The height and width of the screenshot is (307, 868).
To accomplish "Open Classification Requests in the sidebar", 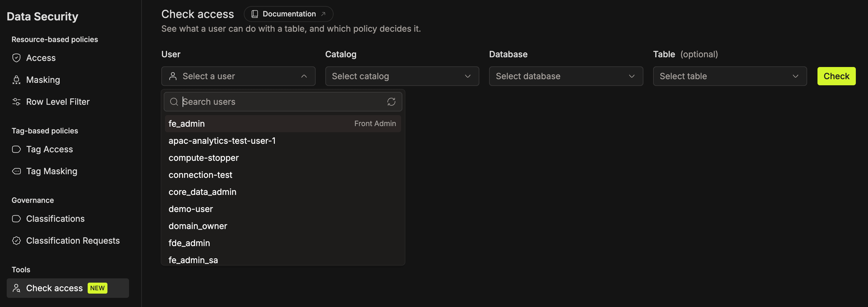I will coord(68,241).
